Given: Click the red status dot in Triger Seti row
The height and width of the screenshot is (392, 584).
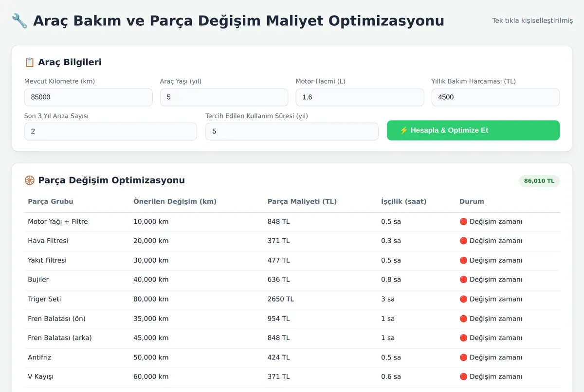Looking at the screenshot, I should 463,299.
